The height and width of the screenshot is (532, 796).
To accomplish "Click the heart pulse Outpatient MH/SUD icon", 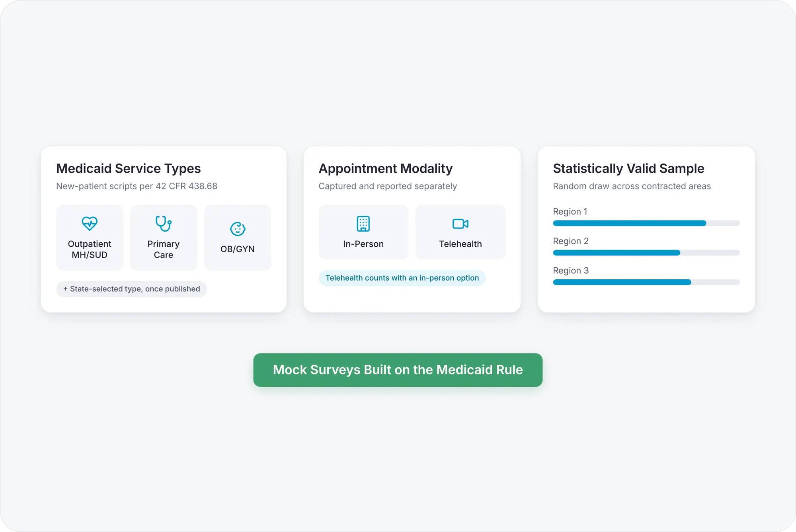I will pos(90,224).
